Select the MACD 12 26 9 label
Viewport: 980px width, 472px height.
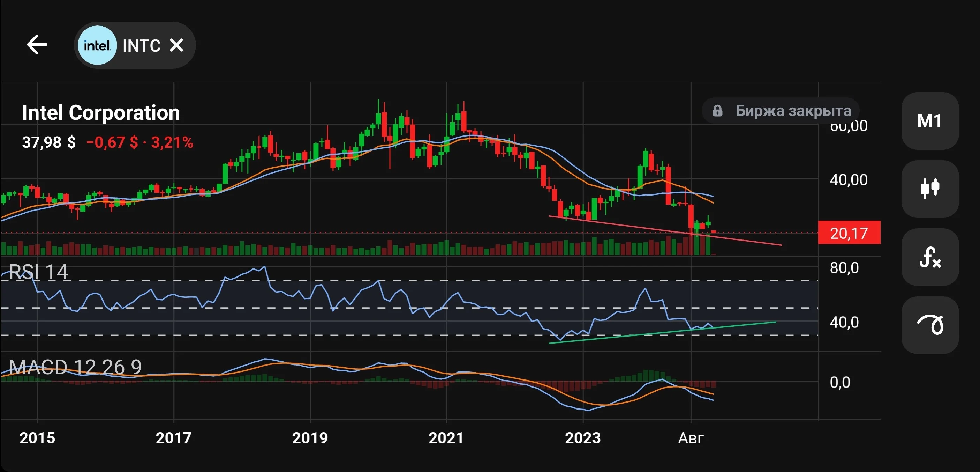tap(75, 367)
